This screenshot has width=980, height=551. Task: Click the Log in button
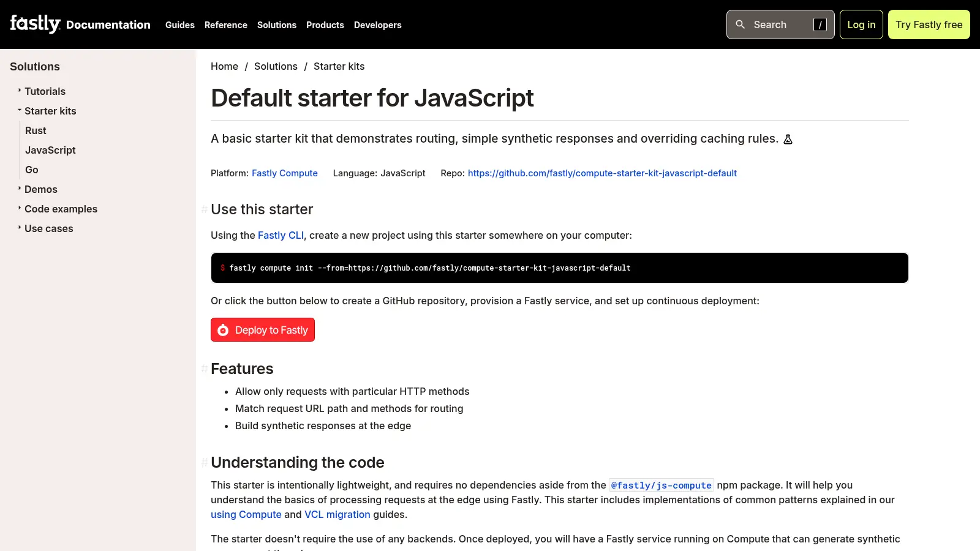pyautogui.click(x=861, y=24)
